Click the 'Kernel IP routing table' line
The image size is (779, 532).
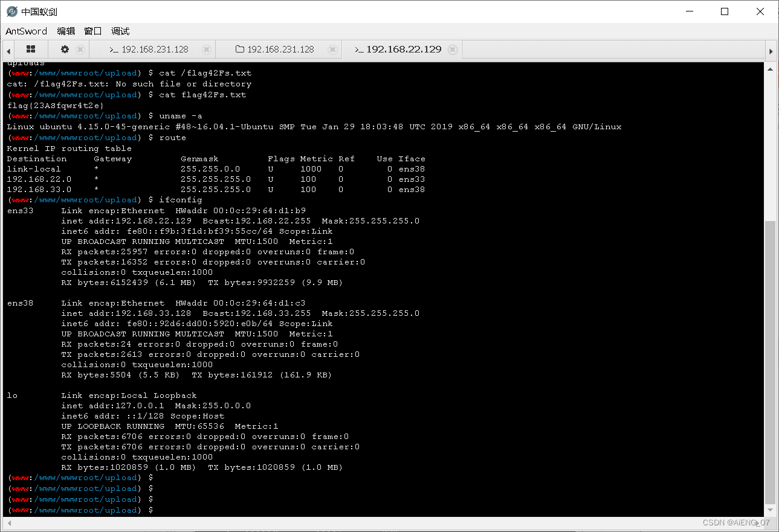69,149
